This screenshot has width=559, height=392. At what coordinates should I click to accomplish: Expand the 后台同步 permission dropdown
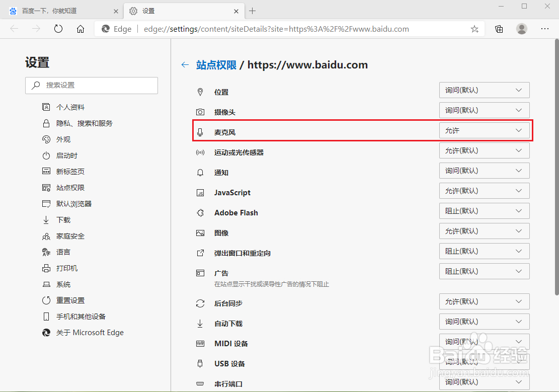coord(484,302)
